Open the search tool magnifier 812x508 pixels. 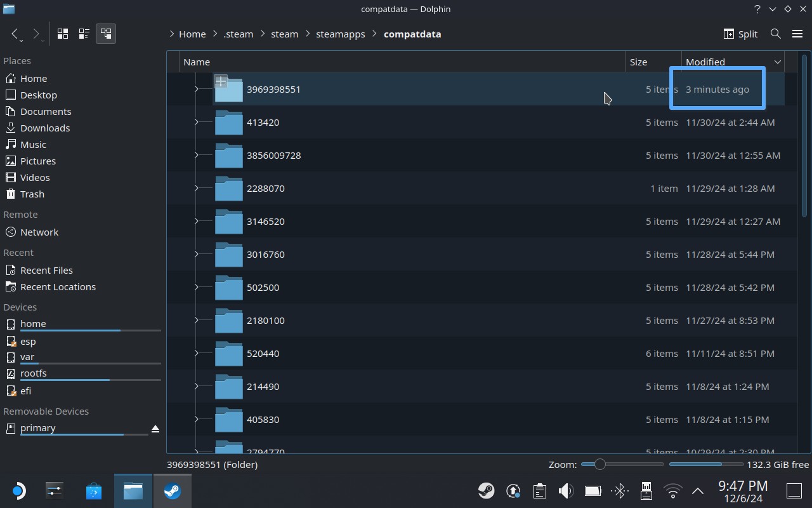pos(775,34)
